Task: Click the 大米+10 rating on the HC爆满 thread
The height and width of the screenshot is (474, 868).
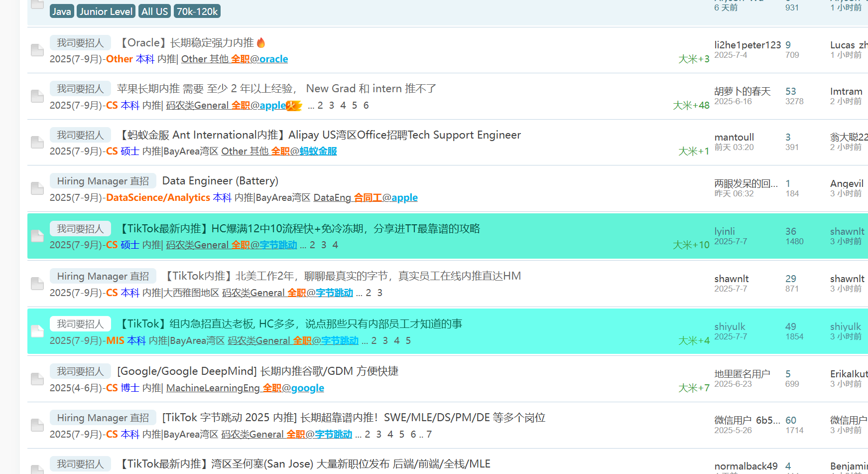Action: (x=691, y=245)
